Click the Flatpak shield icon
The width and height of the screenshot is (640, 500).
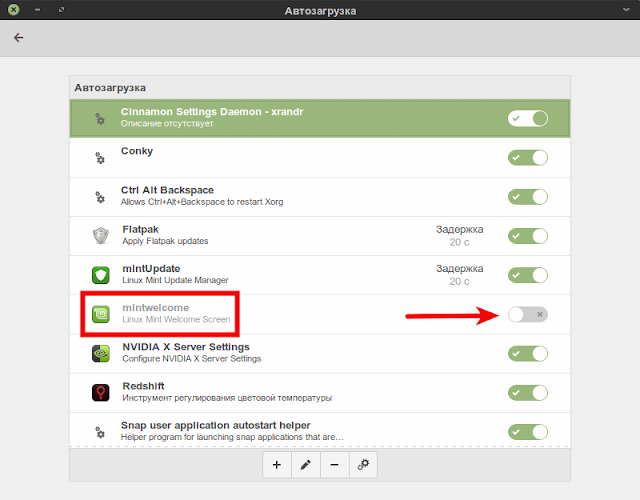pos(100,236)
